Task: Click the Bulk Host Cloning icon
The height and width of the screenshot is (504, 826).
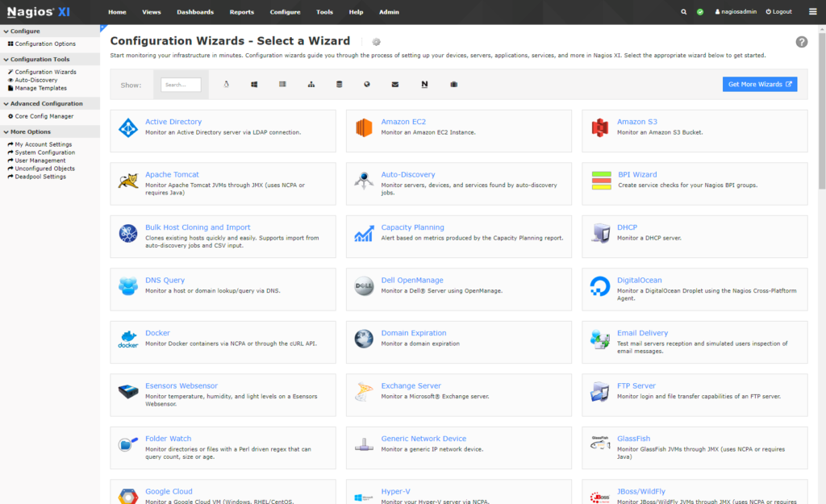Action: (x=128, y=233)
